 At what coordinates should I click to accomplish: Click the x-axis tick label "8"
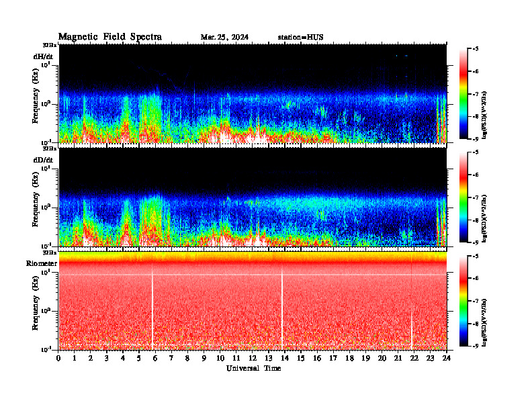pyautogui.click(x=187, y=358)
